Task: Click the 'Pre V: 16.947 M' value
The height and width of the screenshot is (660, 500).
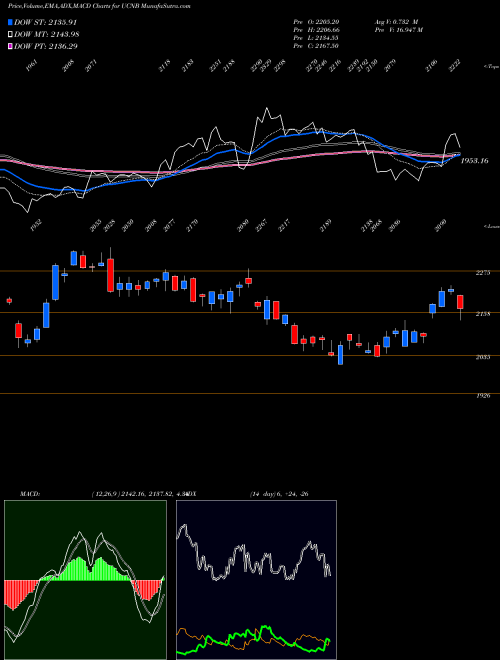Action: point(398,30)
